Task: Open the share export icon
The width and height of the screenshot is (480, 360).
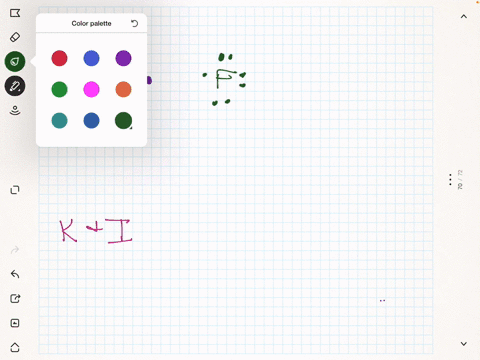Action: pos(15,298)
